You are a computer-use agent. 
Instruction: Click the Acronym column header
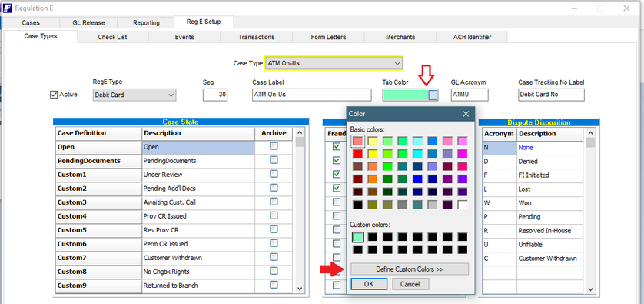coord(499,134)
